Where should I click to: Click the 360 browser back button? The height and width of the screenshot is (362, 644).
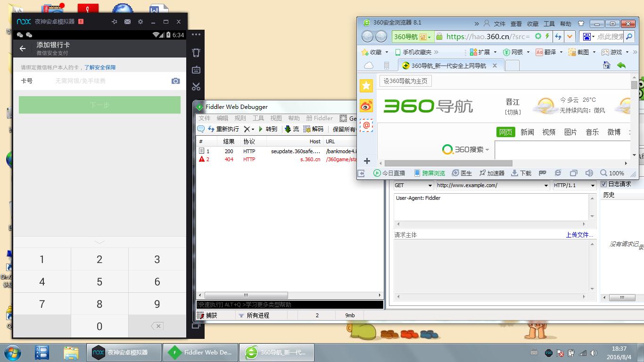click(x=367, y=36)
